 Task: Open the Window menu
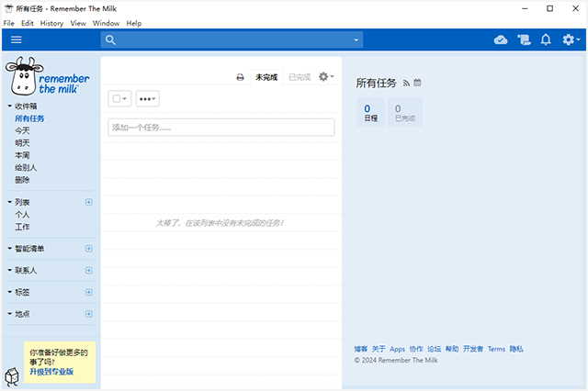point(107,23)
